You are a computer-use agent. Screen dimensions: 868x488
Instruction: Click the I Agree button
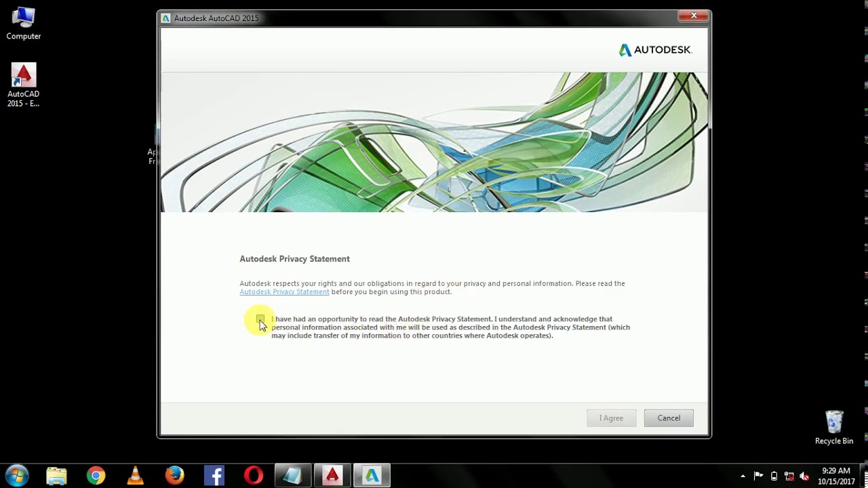point(611,418)
